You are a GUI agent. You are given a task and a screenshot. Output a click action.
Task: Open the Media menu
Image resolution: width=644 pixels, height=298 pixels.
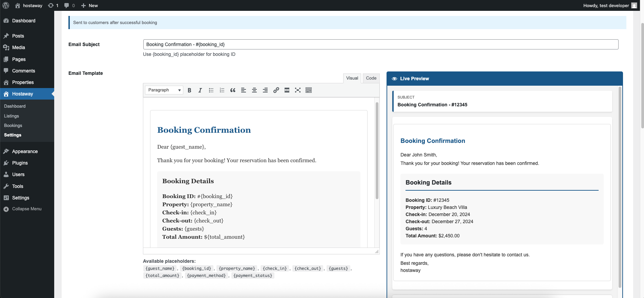click(27, 47)
